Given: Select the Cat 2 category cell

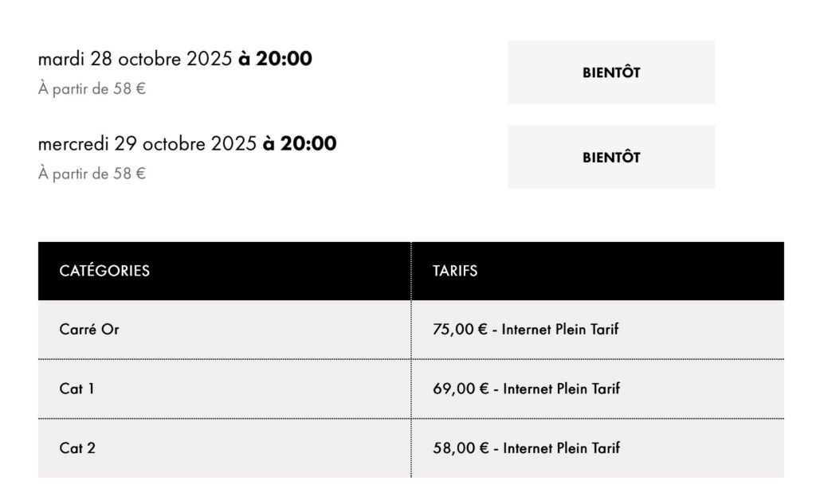Looking at the screenshot, I should tap(77, 448).
